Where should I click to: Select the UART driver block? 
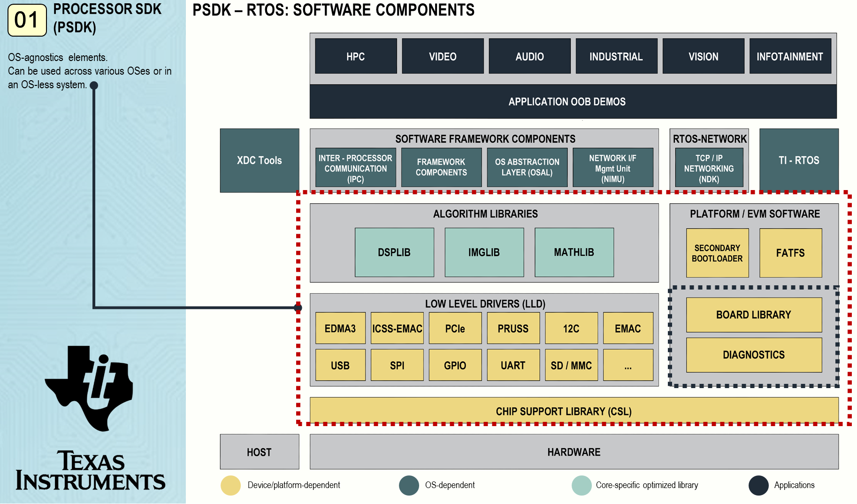tap(513, 365)
